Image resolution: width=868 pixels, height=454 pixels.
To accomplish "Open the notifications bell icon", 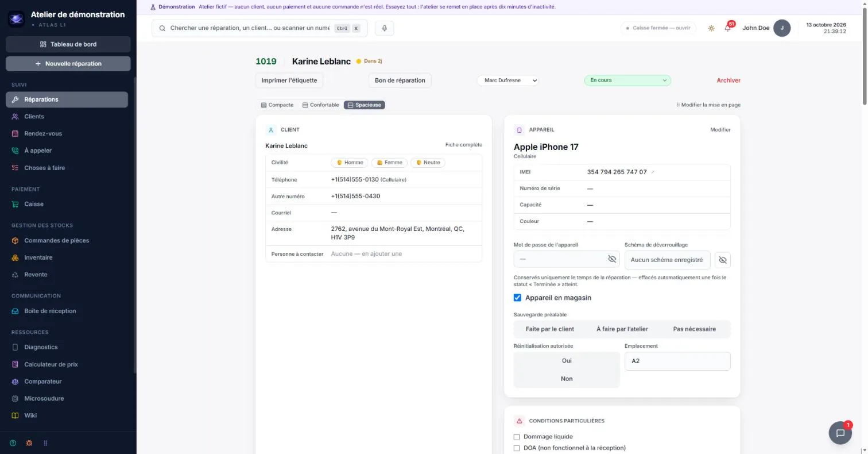I will [x=728, y=28].
